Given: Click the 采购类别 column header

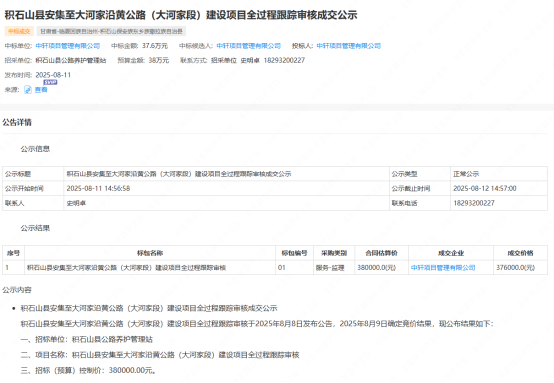Looking at the screenshot, I should [334, 253].
